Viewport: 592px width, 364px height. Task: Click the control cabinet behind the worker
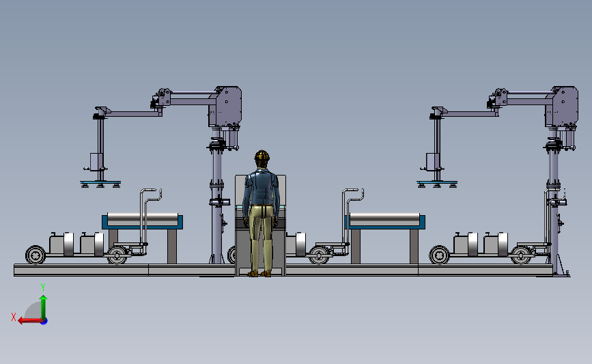click(260, 225)
